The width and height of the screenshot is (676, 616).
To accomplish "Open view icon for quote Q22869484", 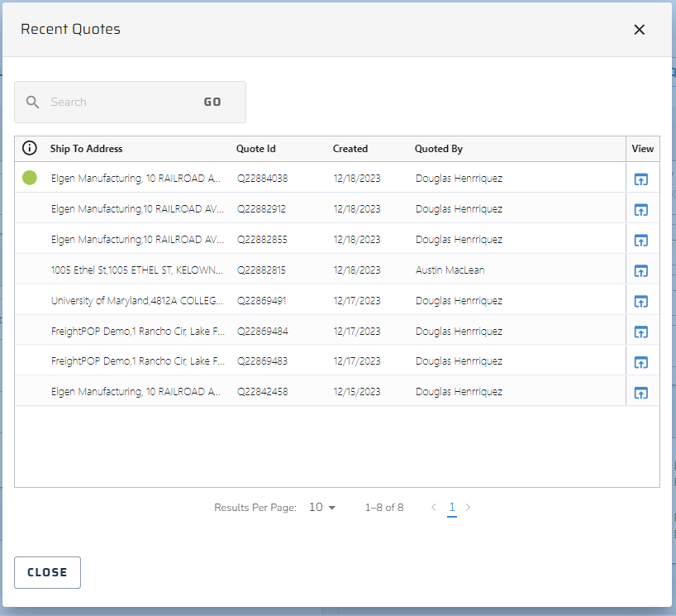I will click(640, 332).
